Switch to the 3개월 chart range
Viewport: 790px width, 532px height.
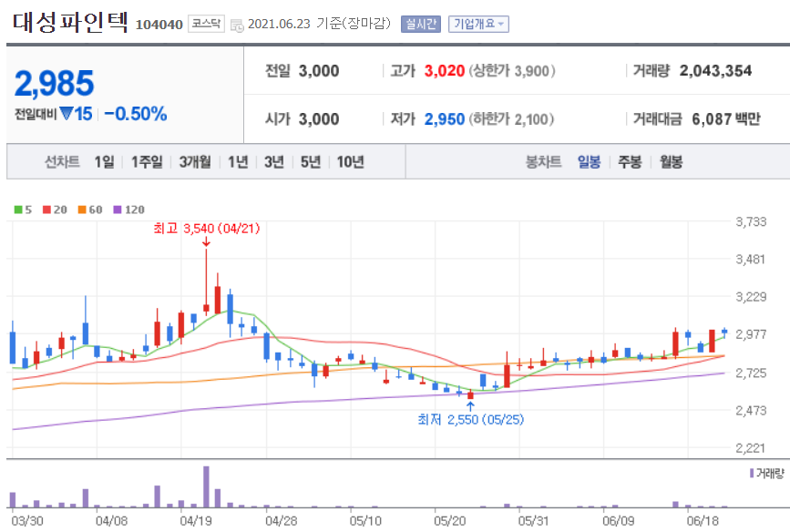coord(195,162)
